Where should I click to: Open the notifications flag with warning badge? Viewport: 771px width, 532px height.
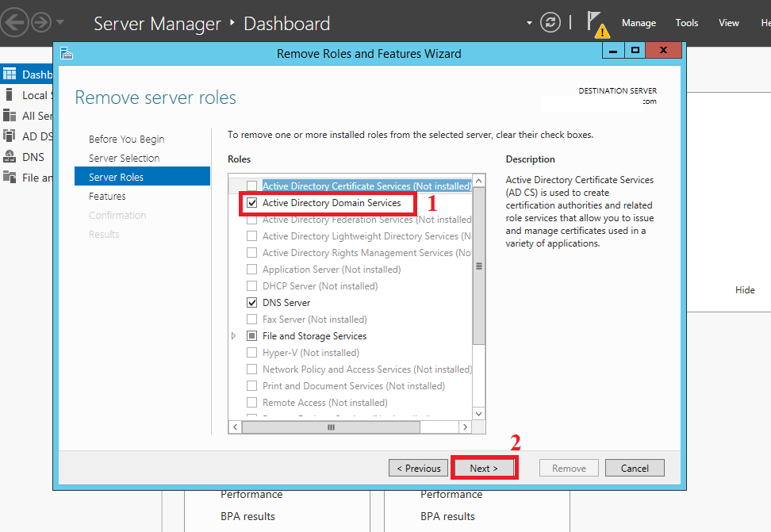(595, 22)
